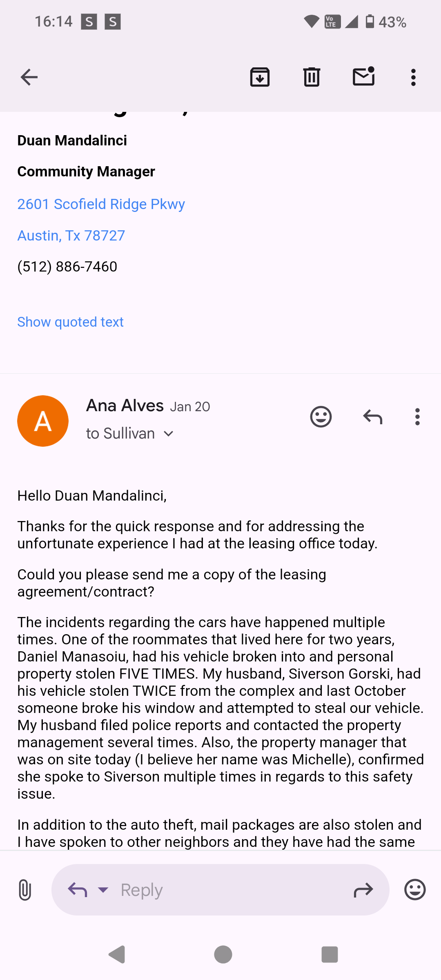
Task: Add emoji reaction to Ana Alves message
Action: click(x=321, y=417)
